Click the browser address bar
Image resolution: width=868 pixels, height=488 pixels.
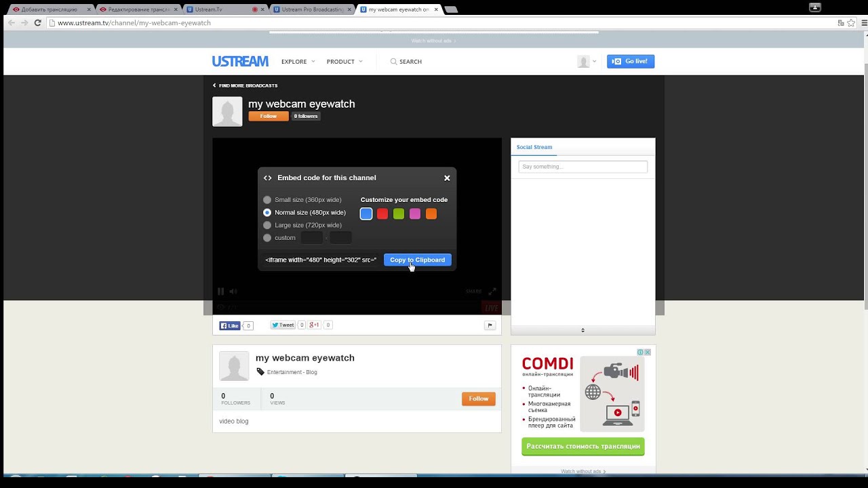[x=434, y=23]
